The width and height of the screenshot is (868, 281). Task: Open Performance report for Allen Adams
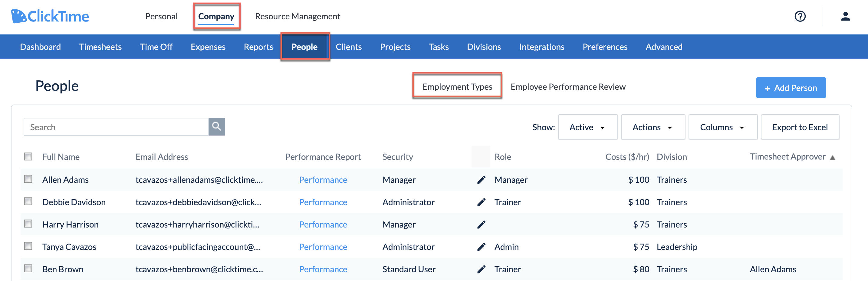pos(323,180)
